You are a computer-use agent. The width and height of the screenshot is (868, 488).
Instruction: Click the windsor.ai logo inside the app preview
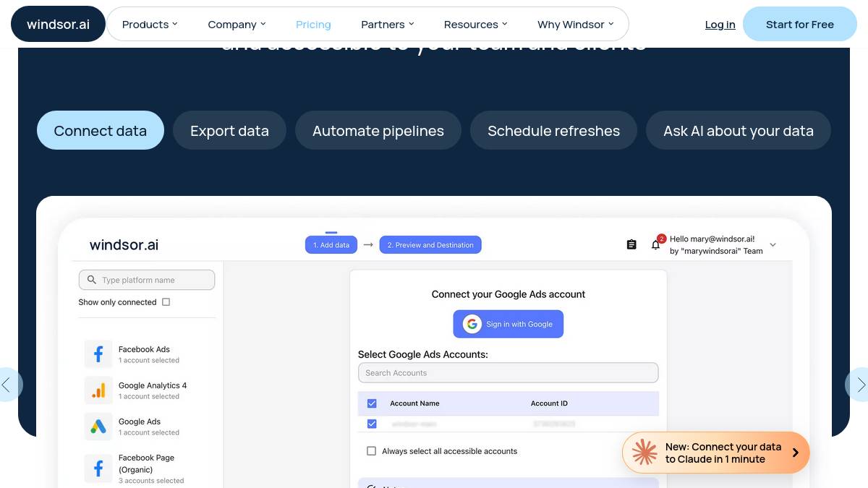(x=124, y=244)
